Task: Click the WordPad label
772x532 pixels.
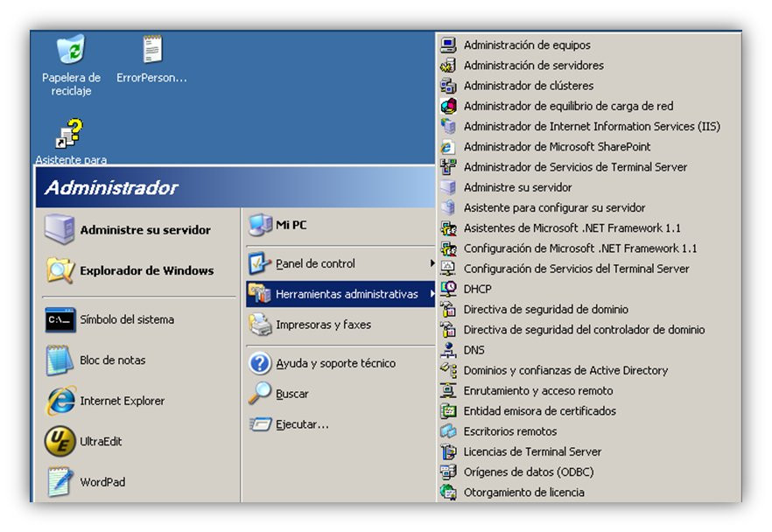Action: pyautogui.click(x=102, y=482)
